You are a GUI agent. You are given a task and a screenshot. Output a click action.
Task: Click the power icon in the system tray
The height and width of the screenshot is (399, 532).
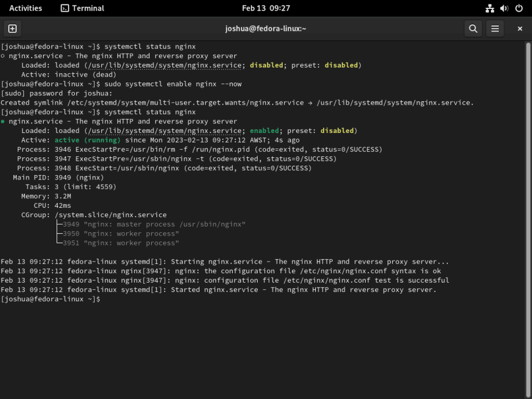519,8
